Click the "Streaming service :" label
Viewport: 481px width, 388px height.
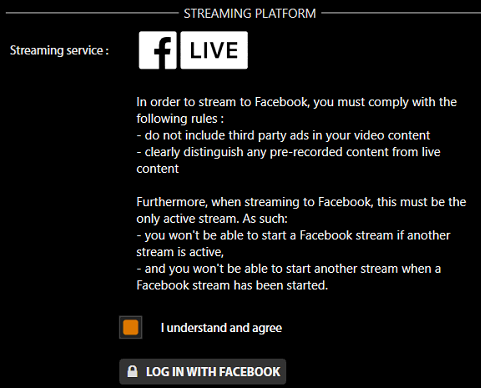(59, 50)
